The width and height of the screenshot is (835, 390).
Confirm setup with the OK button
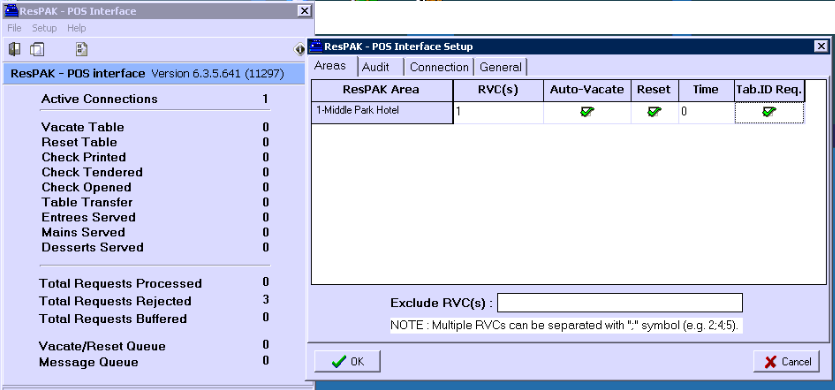(347, 362)
